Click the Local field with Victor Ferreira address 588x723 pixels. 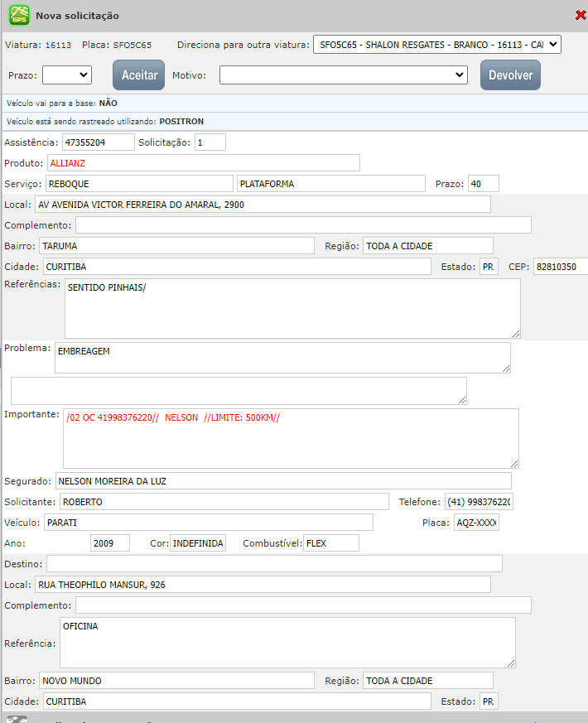pos(263,205)
